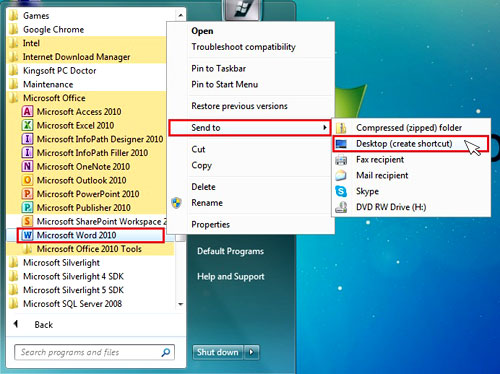Click the Microsoft Excel 2010 icon
The width and height of the screenshot is (500, 374).
pyautogui.click(x=27, y=125)
